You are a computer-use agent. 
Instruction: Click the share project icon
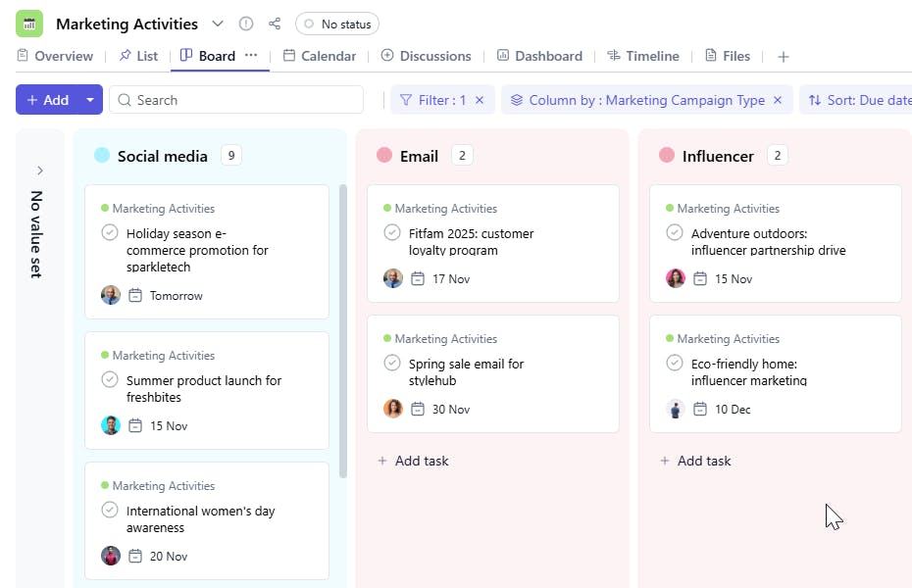pyautogui.click(x=275, y=24)
